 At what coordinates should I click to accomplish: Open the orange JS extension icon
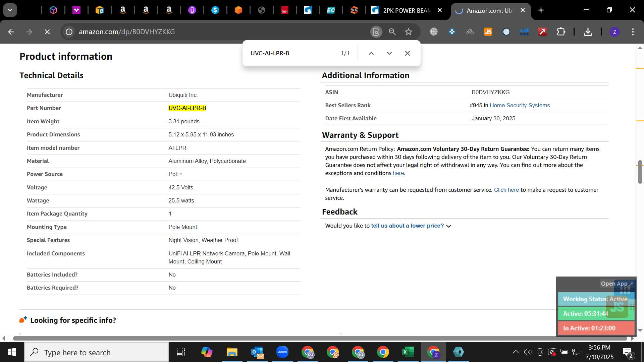[488, 32]
